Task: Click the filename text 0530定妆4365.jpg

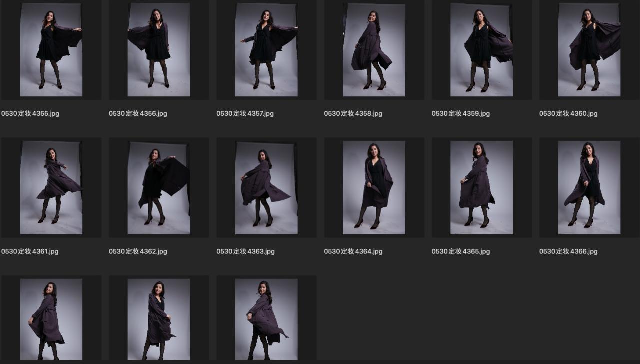Action: click(461, 252)
